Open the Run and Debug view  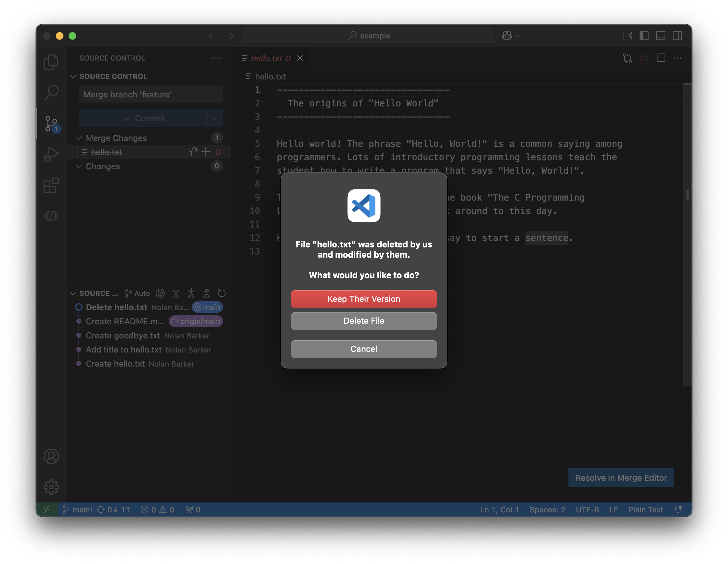click(x=51, y=154)
